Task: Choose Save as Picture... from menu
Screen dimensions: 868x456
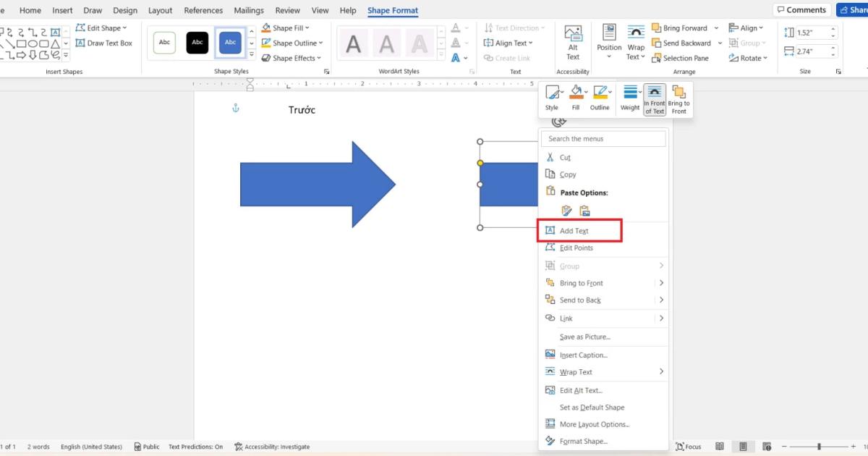Action: click(x=603, y=337)
